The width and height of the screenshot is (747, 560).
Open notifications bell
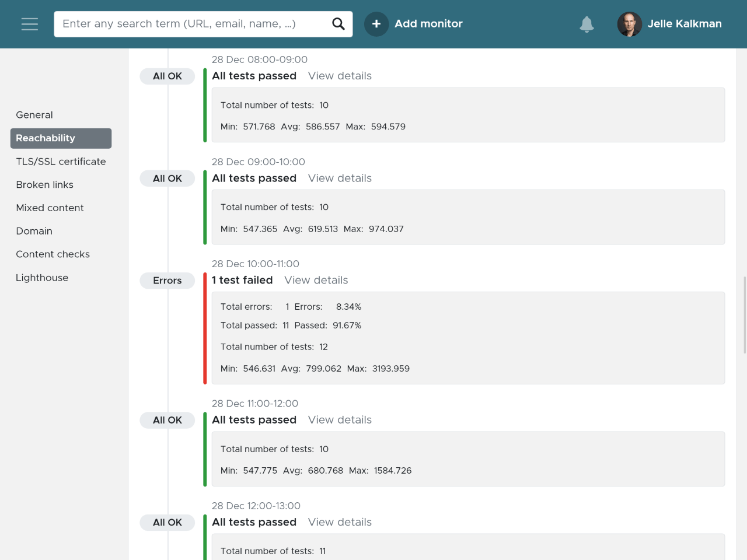click(587, 24)
